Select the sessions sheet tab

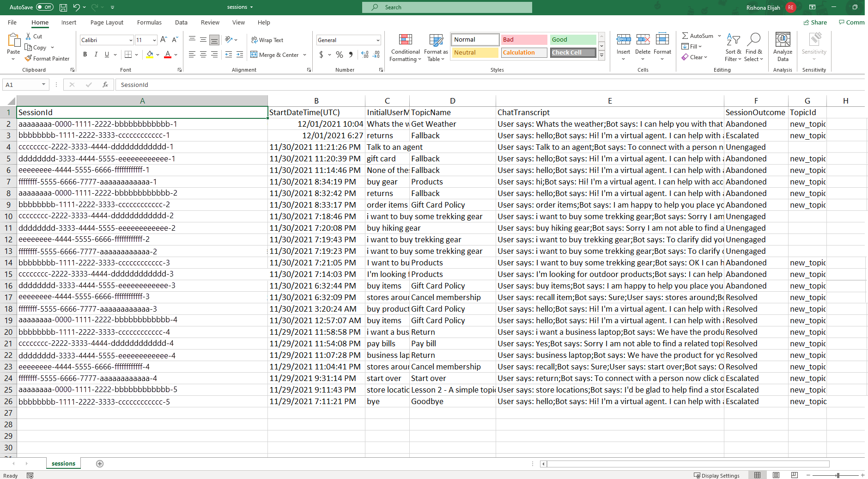click(63, 463)
